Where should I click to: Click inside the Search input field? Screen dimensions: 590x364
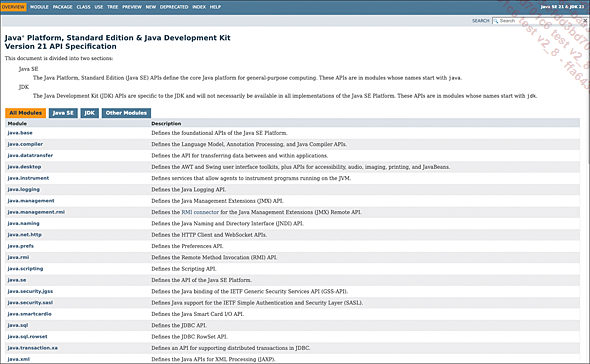[540, 21]
